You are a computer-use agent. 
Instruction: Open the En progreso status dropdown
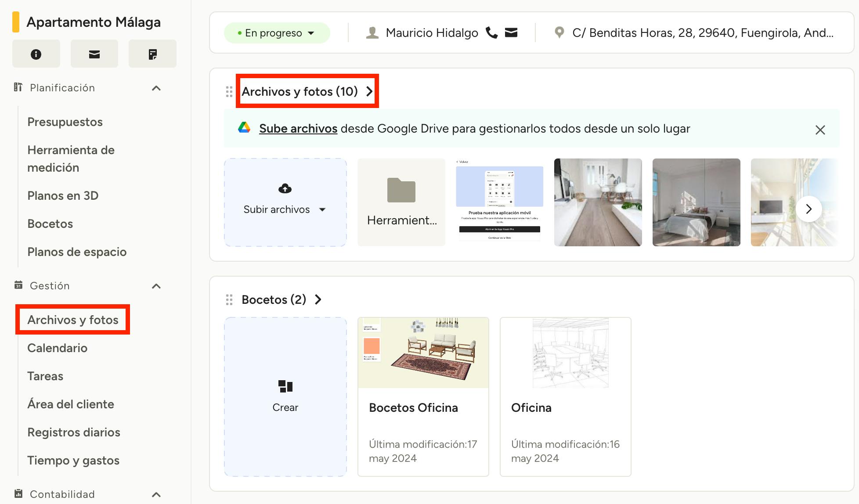(x=277, y=33)
